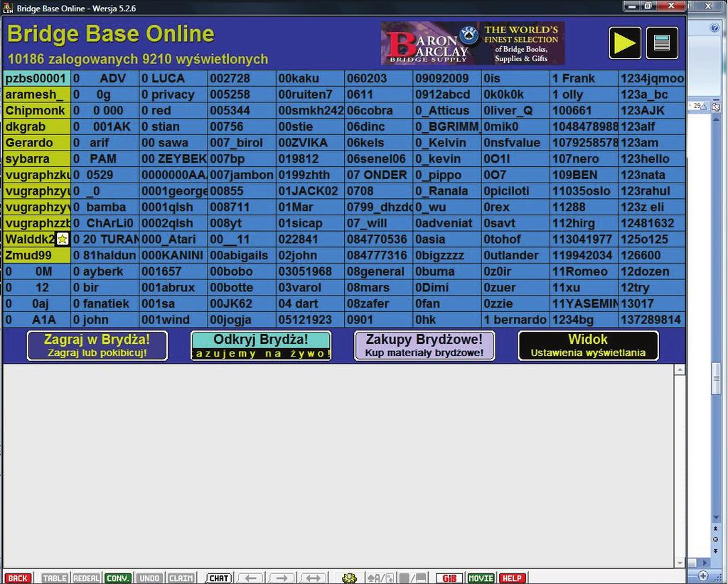Select user 12dozen
The image size is (728, 584).
(653, 271)
